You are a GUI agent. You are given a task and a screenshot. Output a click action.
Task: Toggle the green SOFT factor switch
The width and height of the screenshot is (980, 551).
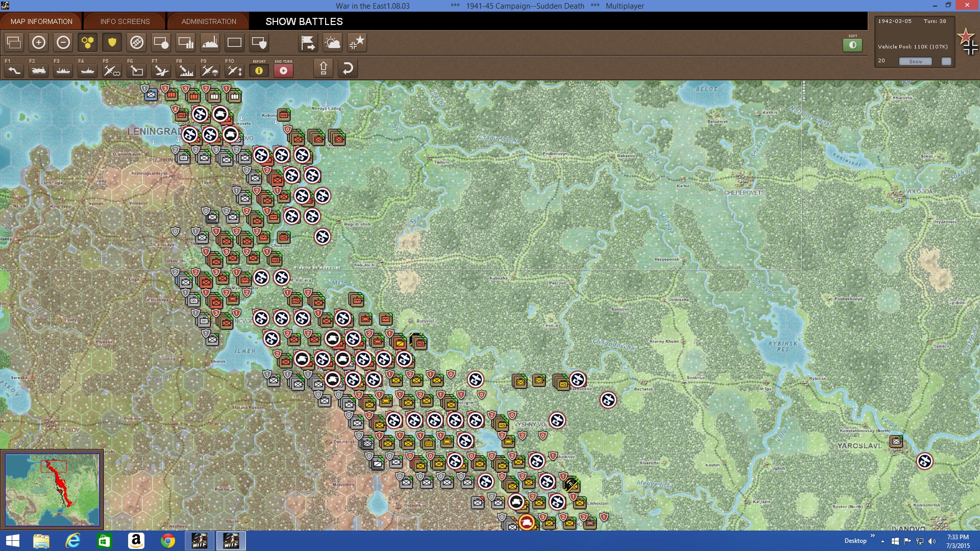click(x=852, y=45)
